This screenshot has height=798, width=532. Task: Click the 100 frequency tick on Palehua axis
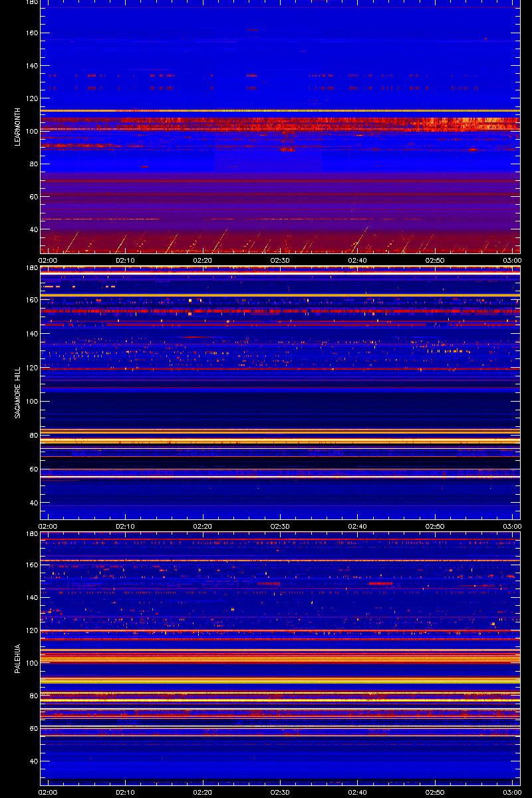31,663
